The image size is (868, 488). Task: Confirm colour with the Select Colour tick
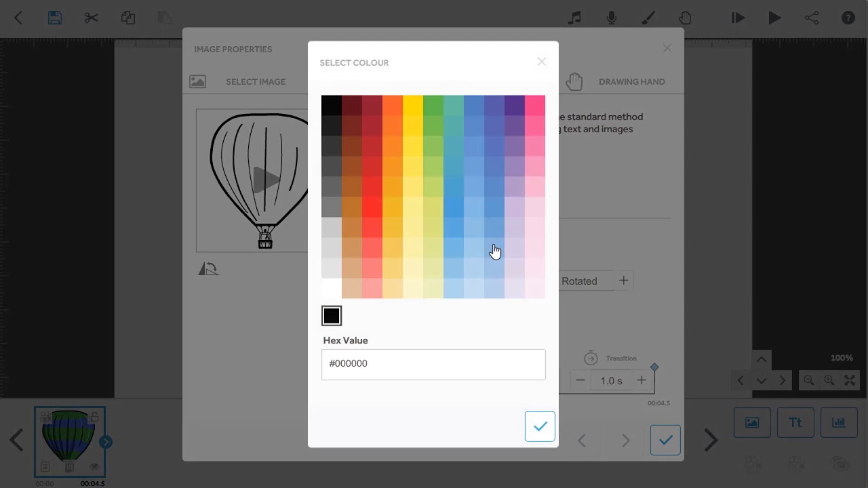540,426
